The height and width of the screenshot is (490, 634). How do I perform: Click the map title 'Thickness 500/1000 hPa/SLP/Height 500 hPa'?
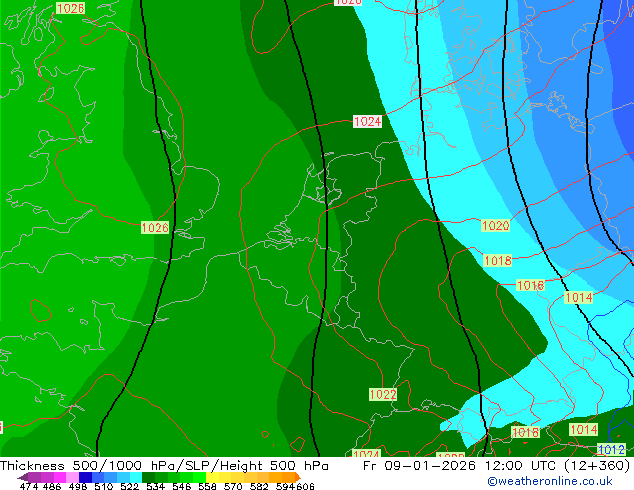tap(164, 466)
